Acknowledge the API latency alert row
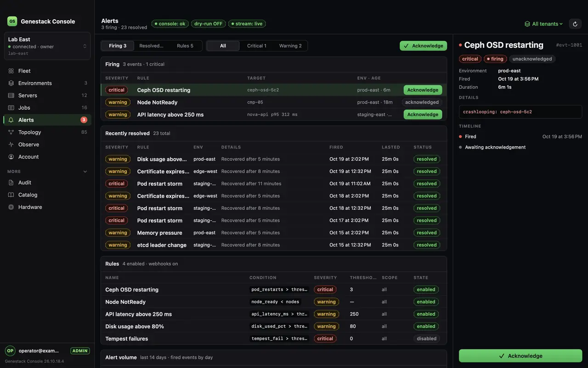 tap(423, 115)
